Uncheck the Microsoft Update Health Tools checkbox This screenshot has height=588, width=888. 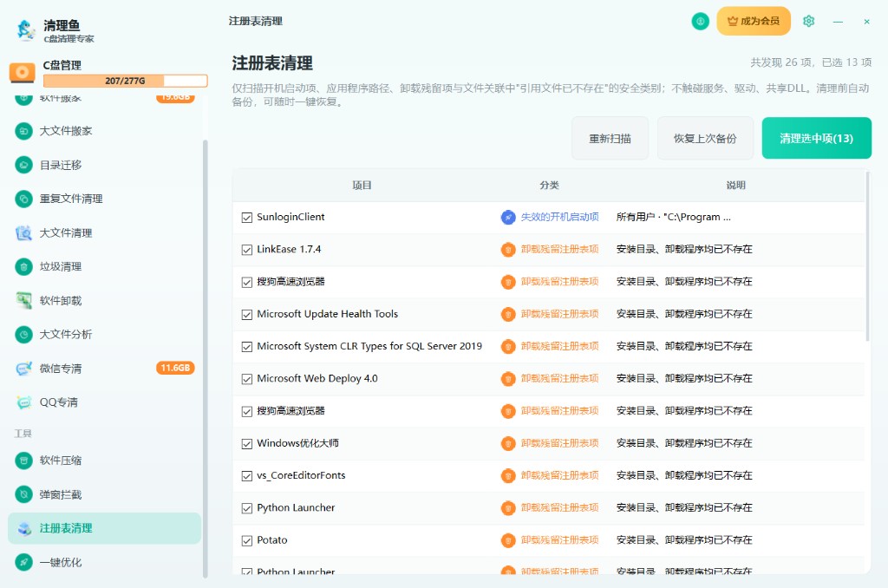247,315
